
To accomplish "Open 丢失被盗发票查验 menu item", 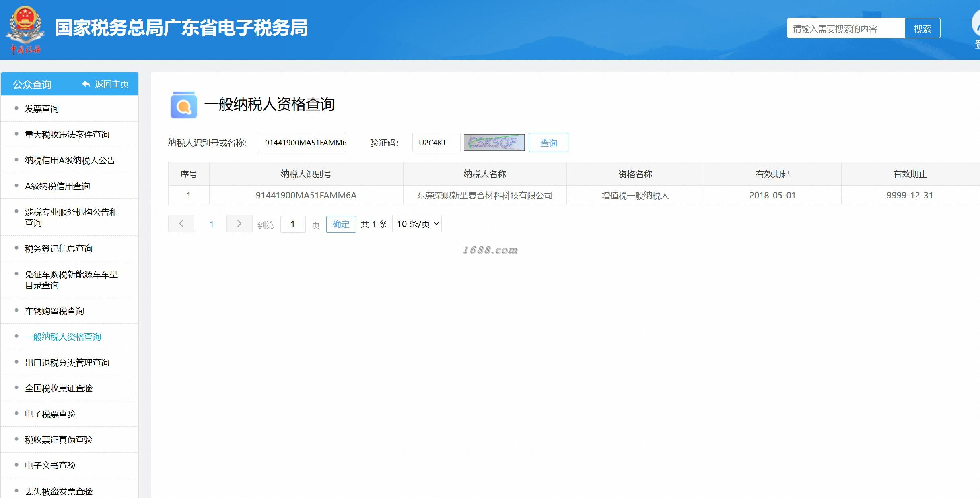I will 59,491.
